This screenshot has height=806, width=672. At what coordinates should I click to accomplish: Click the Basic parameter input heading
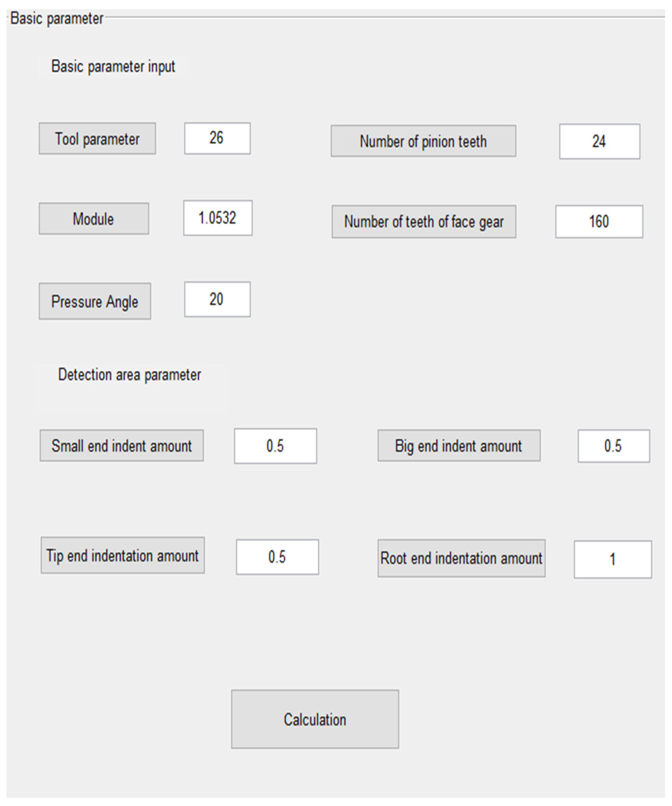tap(113, 66)
